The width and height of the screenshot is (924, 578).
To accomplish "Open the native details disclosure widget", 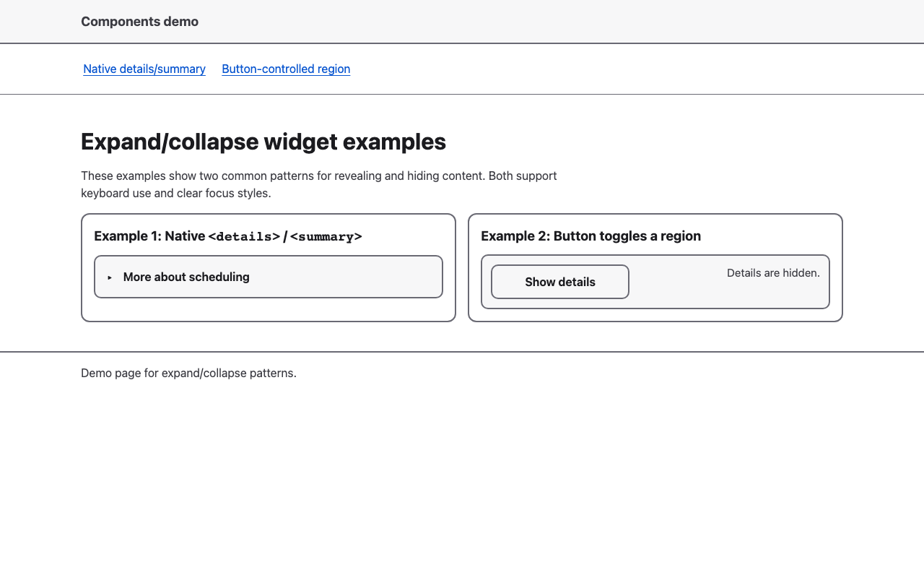I will (x=186, y=277).
